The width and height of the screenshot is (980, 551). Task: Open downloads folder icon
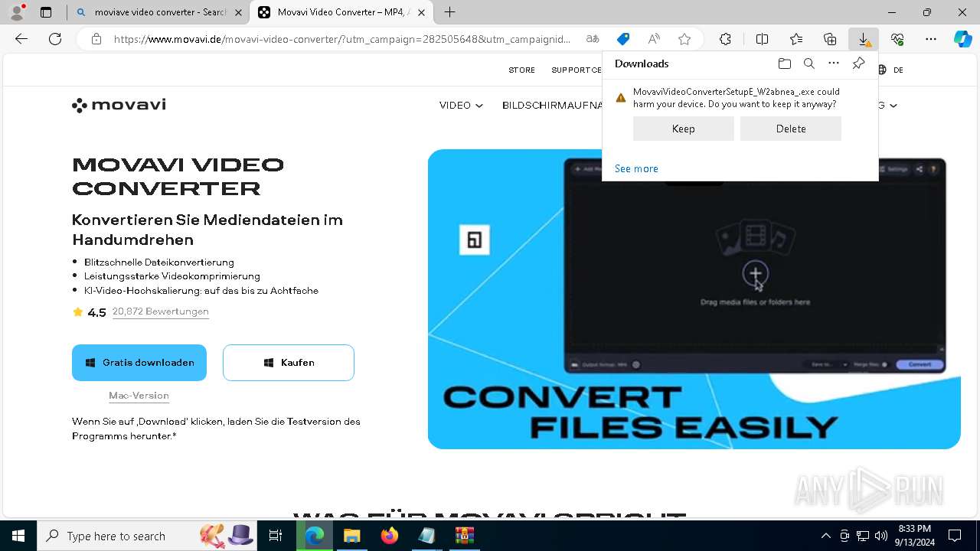pyautogui.click(x=785, y=64)
